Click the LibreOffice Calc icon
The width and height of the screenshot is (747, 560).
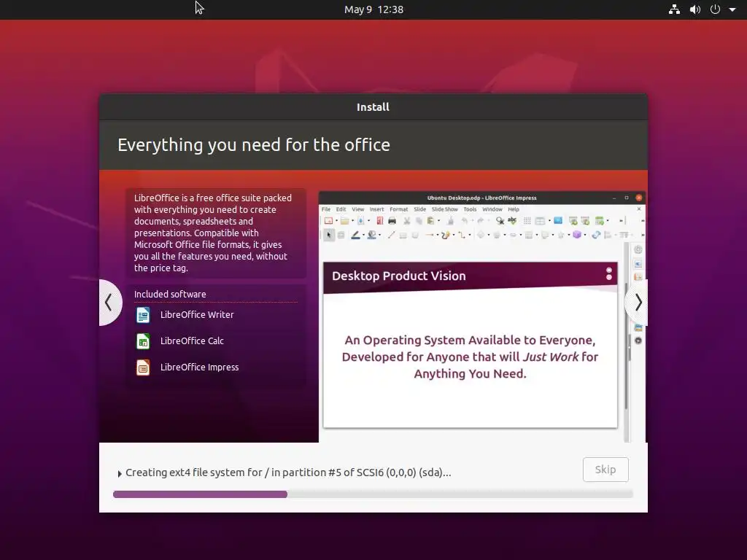143,341
